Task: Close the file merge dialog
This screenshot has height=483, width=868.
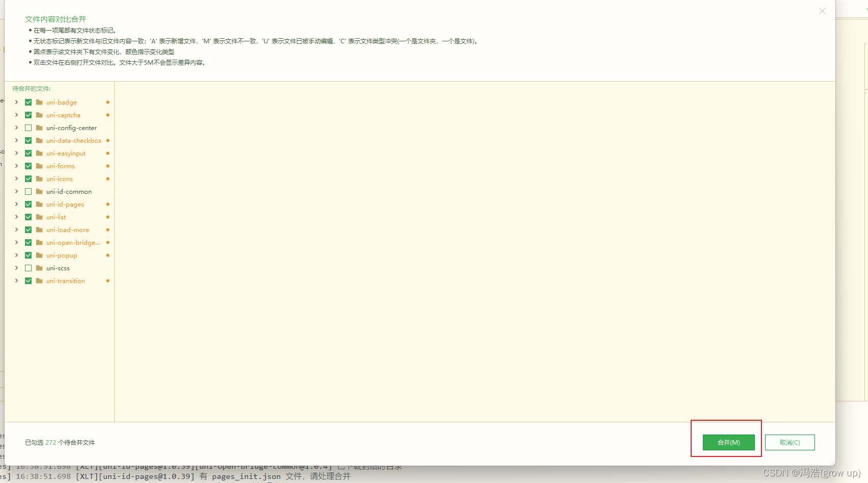Action: click(822, 11)
